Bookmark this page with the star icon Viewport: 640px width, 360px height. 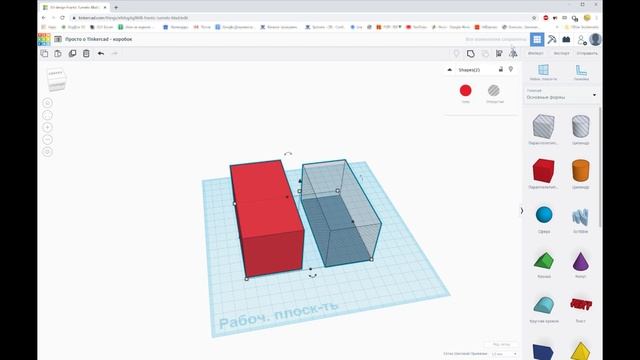(x=534, y=18)
